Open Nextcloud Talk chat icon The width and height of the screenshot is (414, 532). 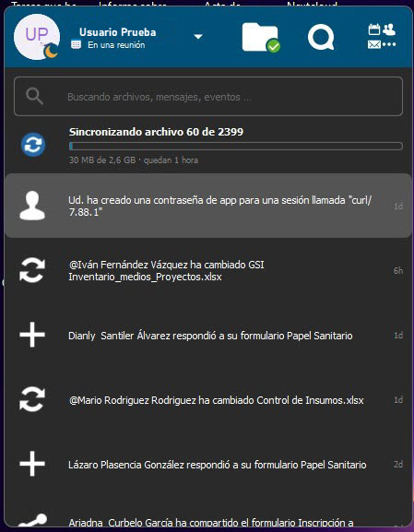pos(321,38)
